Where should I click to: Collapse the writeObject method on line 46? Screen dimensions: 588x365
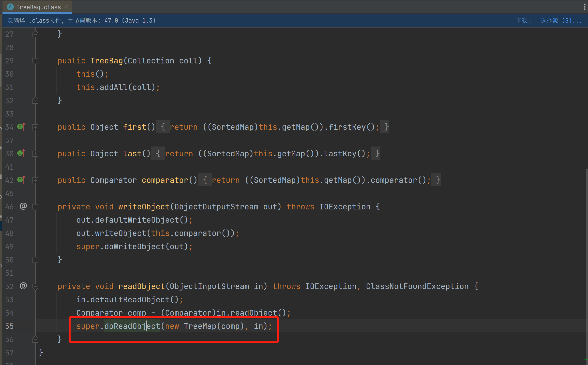35,207
